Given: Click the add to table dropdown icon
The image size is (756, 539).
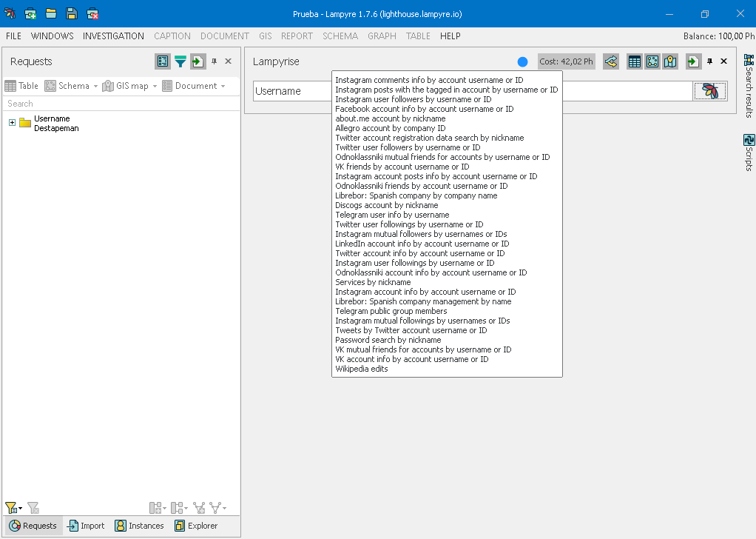Looking at the screenshot, I should click(x=158, y=508).
